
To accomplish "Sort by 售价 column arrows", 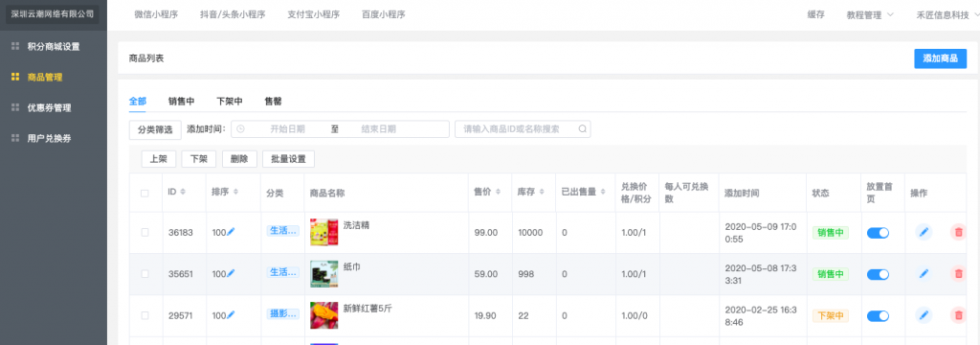I will coord(498,193).
